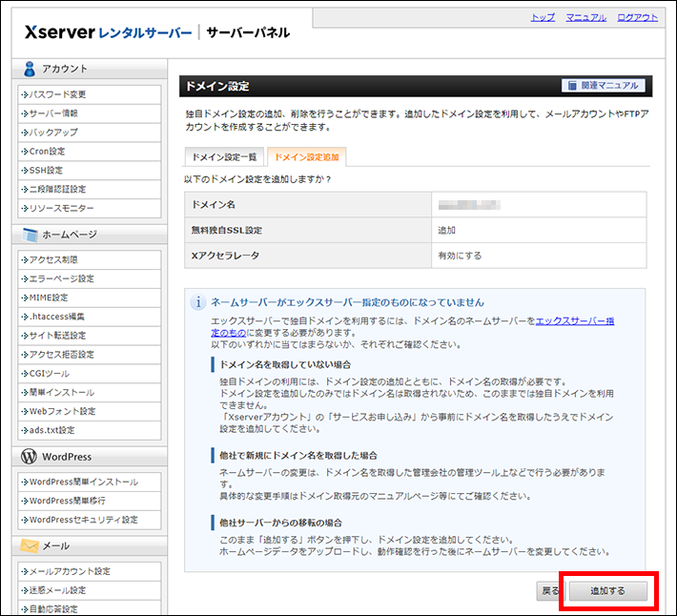Open WordPress簡単移行 menu item
Viewport: 677px width, 616px height.
pyautogui.click(x=90, y=502)
